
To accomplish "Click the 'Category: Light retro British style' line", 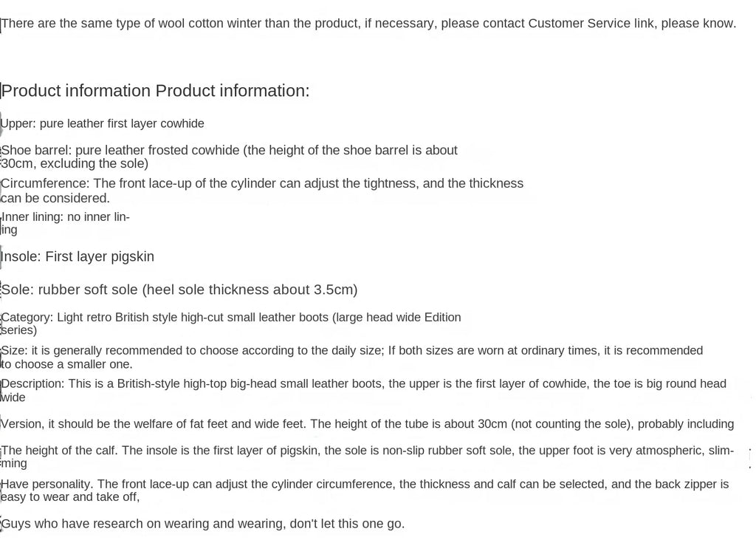I will pos(231,318).
